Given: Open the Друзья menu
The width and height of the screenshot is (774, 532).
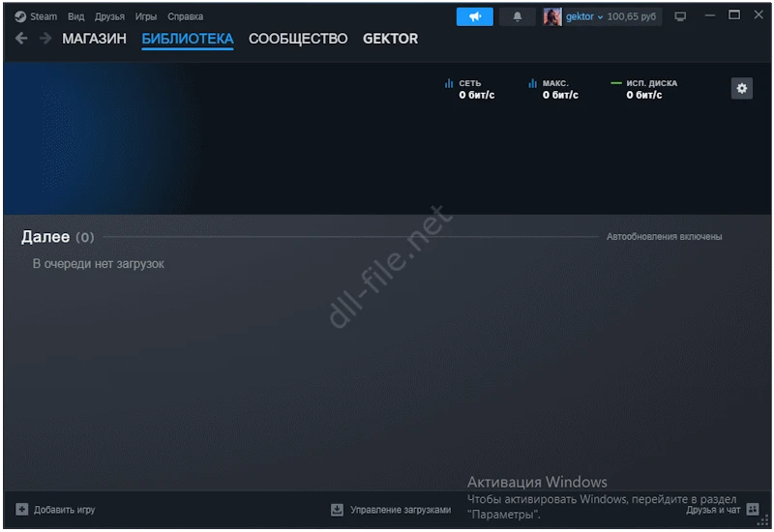Looking at the screenshot, I should (109, 16).
